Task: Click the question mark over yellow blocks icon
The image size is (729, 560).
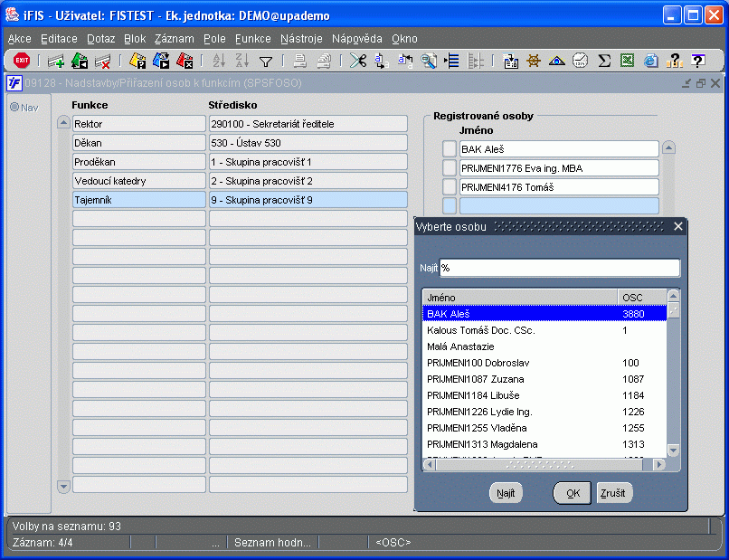Action: coord(674,61)
